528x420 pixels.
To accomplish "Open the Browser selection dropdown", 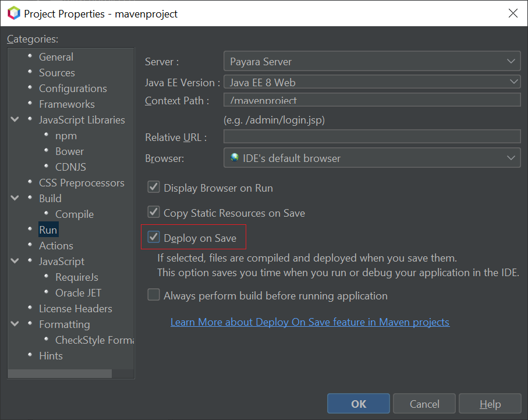I will coord(371,158).
